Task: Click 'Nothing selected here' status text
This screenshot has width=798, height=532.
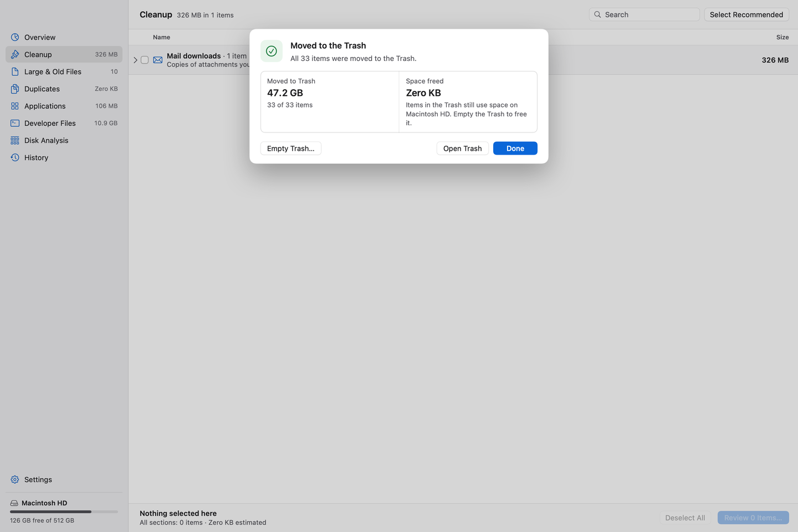Action: click(x=178, y=513)
